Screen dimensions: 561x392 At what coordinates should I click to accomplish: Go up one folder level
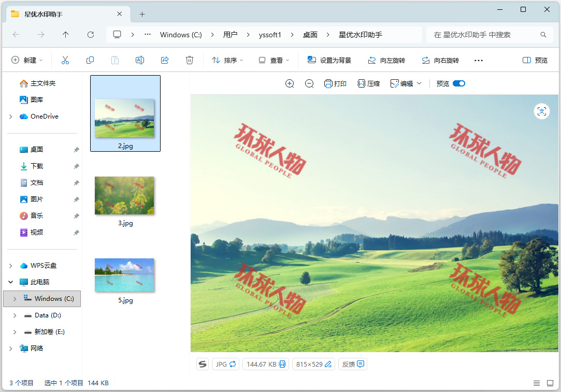coord(65,35)
